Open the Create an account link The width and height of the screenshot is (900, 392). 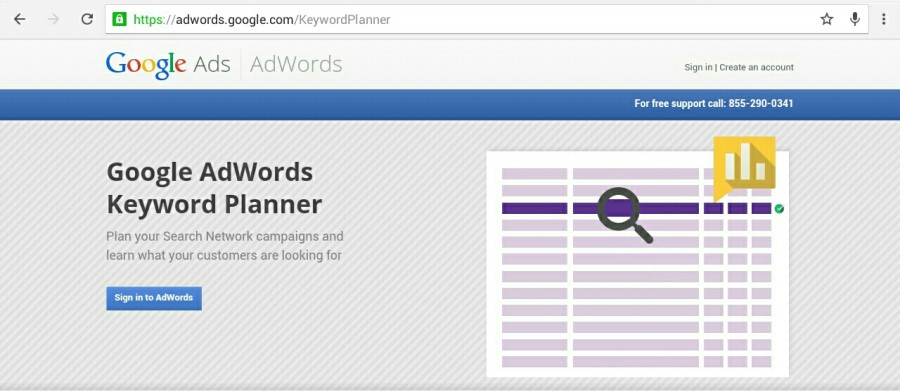(x=757, y=67)
